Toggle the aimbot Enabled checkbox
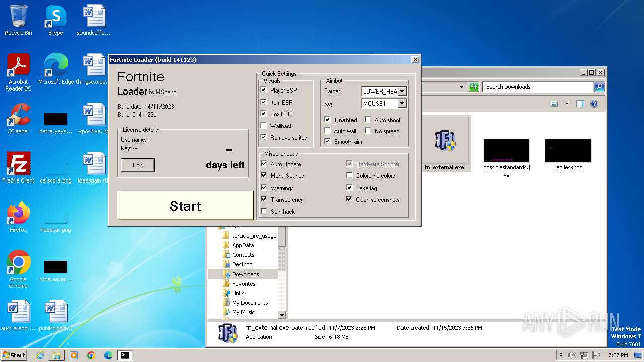The width and height of the screenshot is (644, 362). click(328, 120)
